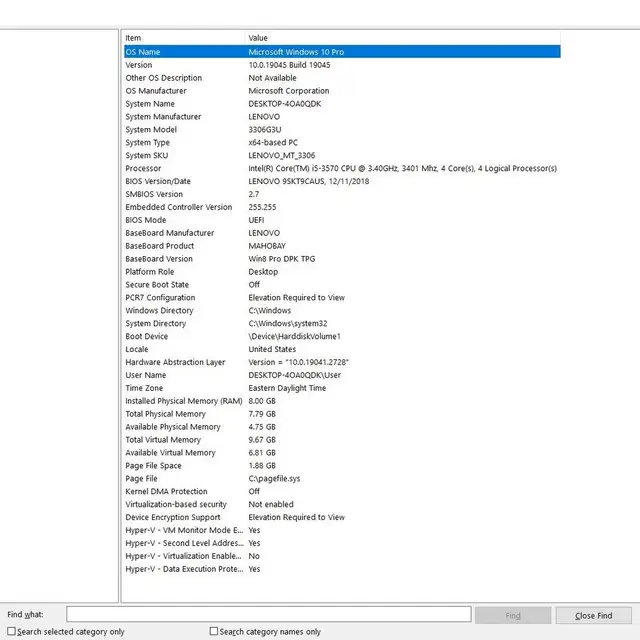
Task: Click the greyed Find button
Action: click(513, 615)
